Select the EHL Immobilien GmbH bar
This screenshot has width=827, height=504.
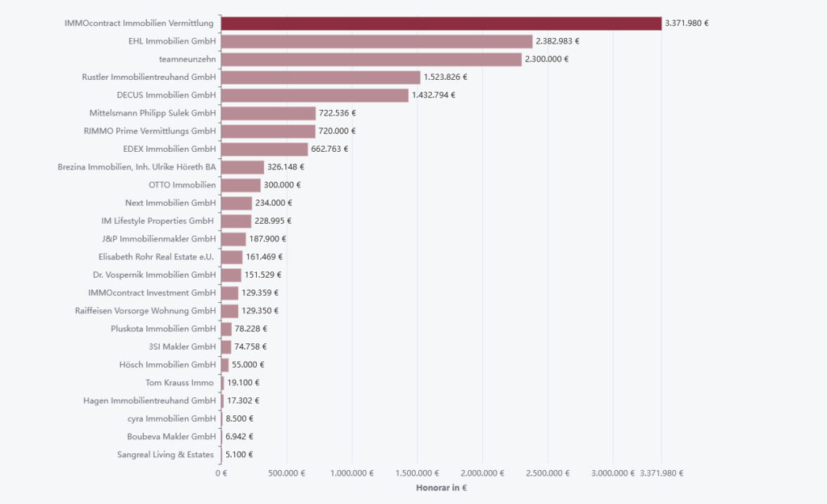click(376, 41)
